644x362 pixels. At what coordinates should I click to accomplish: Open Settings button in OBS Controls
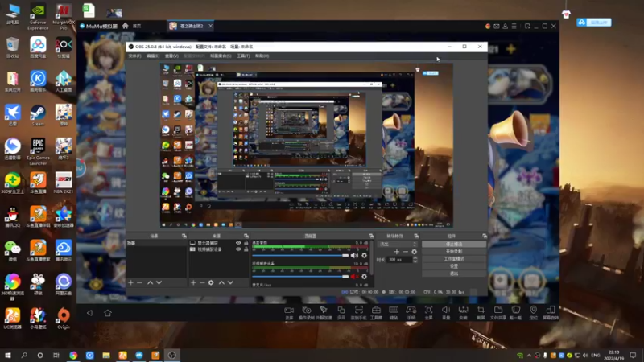(x=454, y=266)
